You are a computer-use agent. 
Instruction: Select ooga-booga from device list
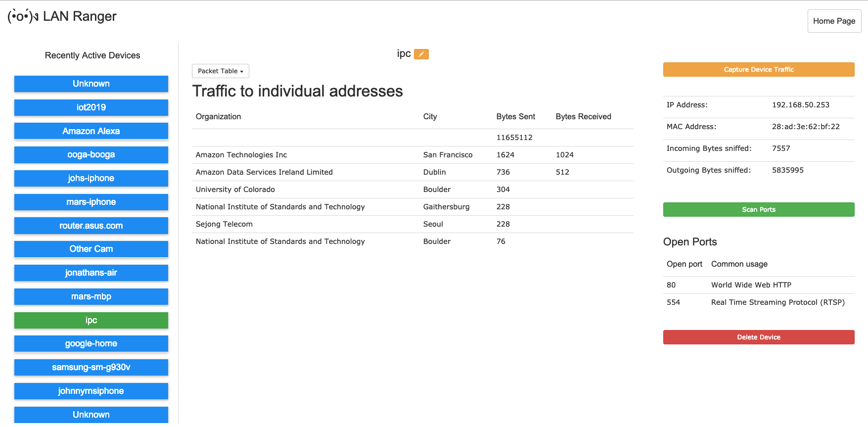pos(91,155)
